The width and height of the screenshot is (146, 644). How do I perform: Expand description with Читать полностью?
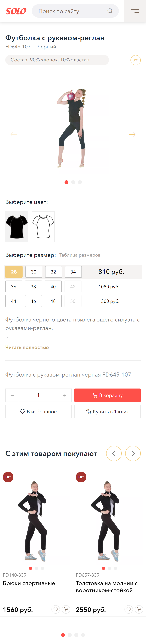(27, 347)
